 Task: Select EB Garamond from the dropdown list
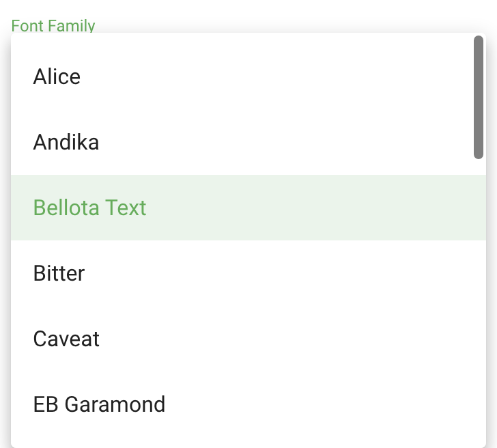pyautogui.click(x=248, y=404)
